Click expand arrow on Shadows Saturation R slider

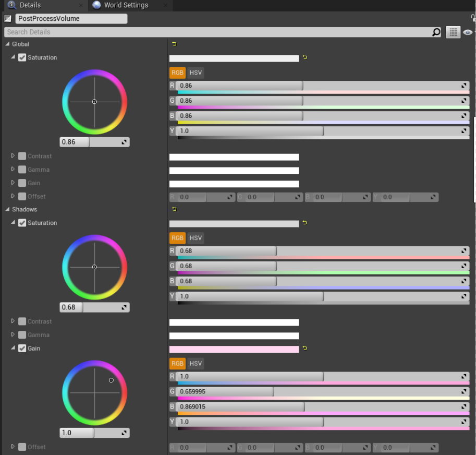(x=464, y=251)
